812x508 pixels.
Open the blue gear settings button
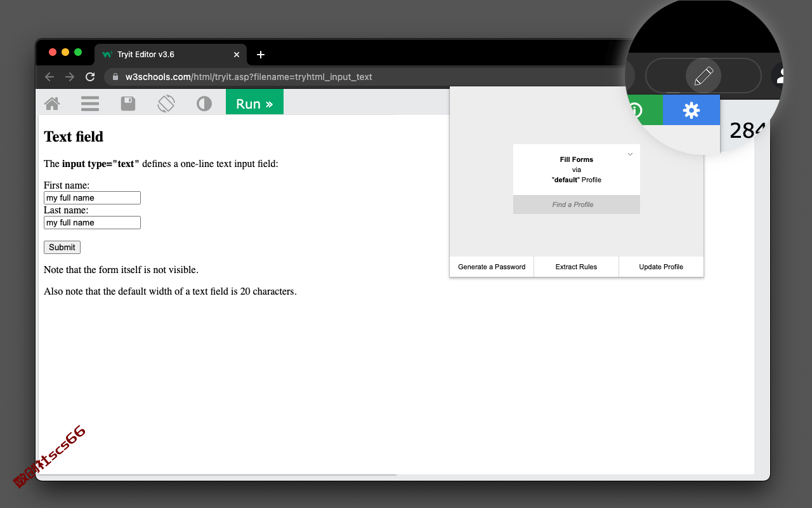pos(691,110)
